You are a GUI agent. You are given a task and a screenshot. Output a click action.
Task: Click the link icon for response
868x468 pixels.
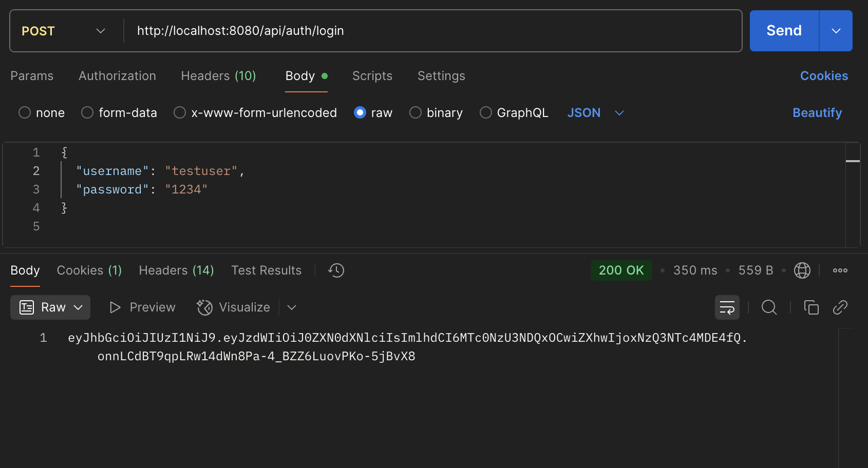click(840, 307)
